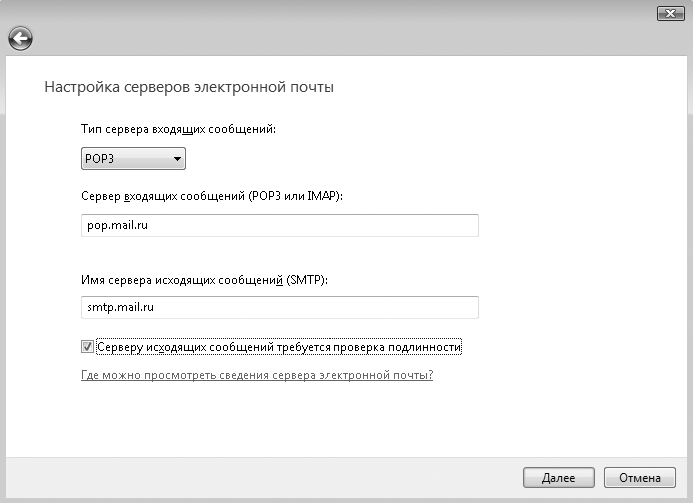Open the incoming server type combo box
The image size is (693, 503).
[133, 159]
